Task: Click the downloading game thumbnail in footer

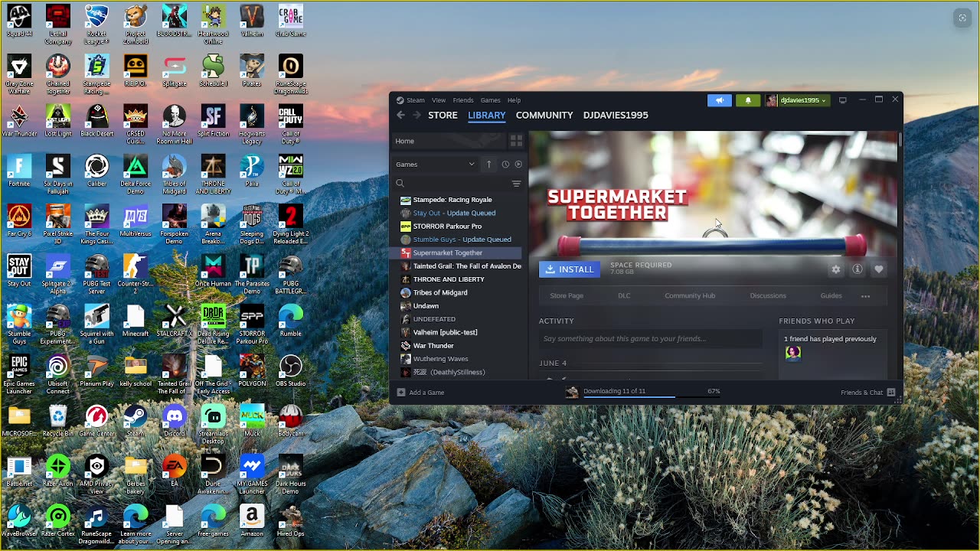Action: point(572,393)
